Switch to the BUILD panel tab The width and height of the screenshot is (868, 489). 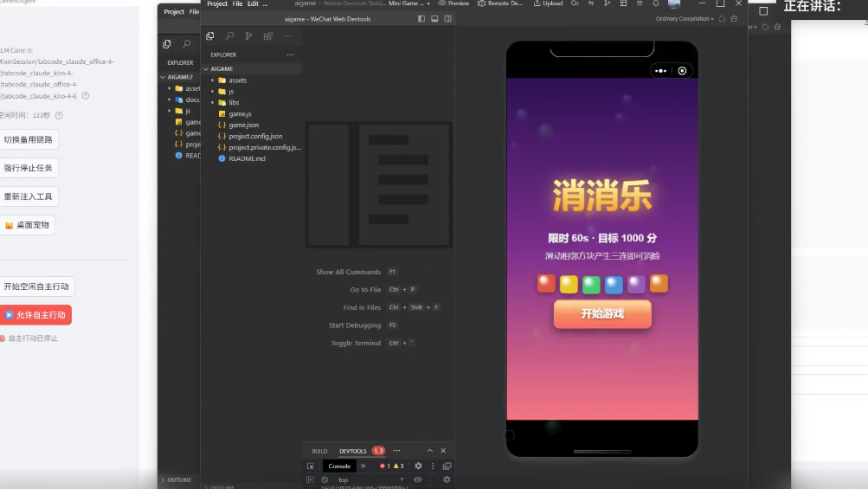319,451
